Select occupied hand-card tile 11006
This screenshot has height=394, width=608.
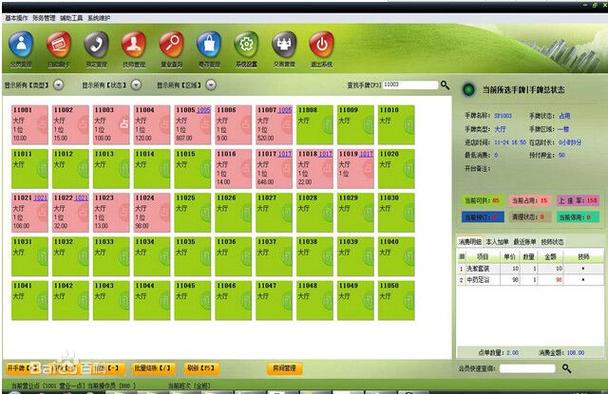[x=233, y=125]
